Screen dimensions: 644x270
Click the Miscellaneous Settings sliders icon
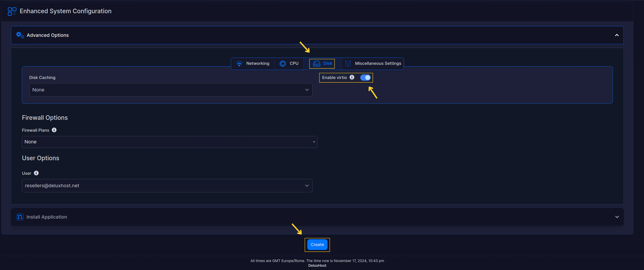click(x=348, y=64)
